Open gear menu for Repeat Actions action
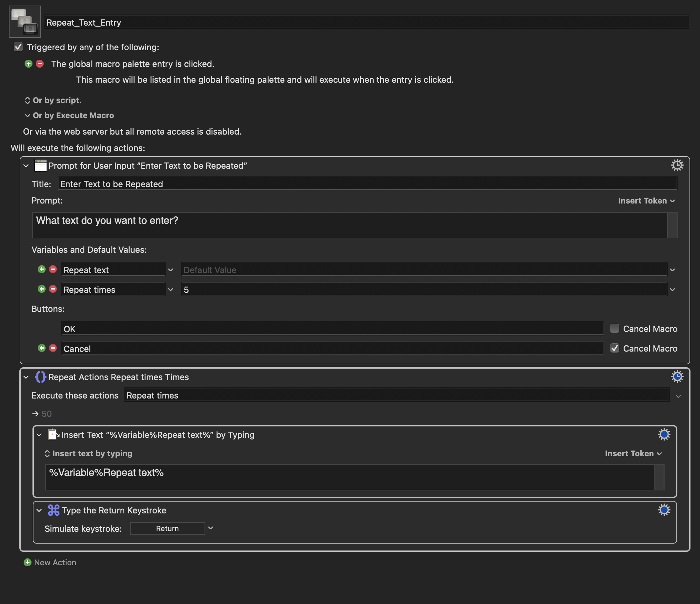 (677, 377)
